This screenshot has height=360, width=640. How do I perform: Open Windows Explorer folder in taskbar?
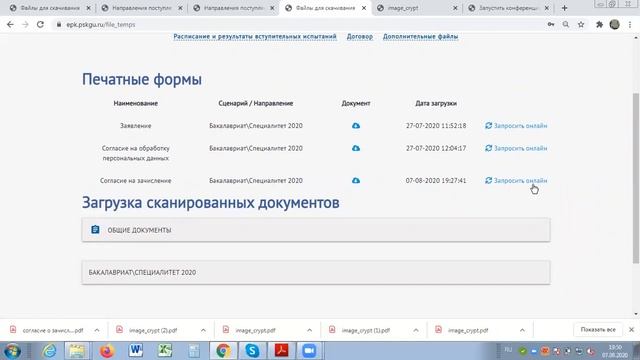coord(77,351)
